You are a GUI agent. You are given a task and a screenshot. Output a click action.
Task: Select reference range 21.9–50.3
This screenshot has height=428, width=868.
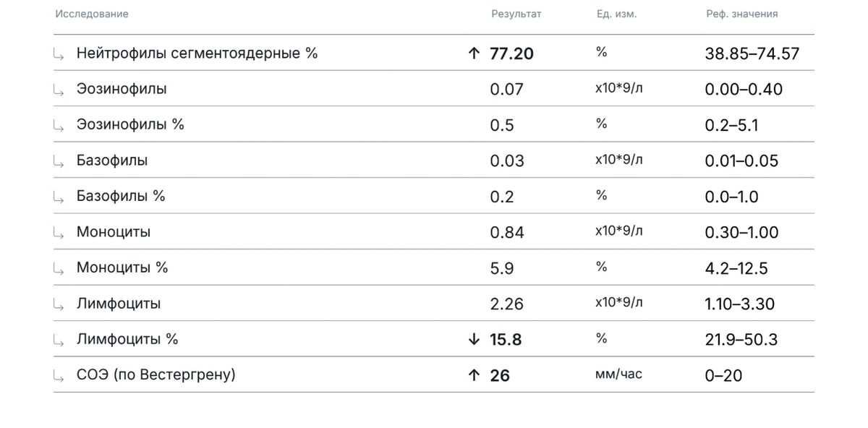[741, 339]
